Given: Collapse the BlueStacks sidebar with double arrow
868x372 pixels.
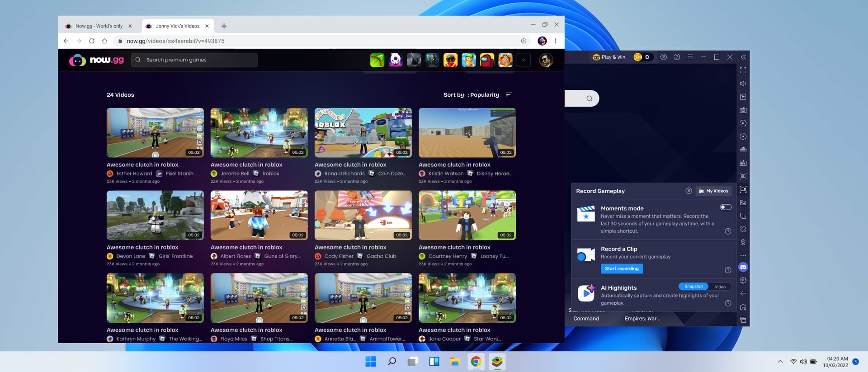Looking at the screenshot, I should pos(743,57).
